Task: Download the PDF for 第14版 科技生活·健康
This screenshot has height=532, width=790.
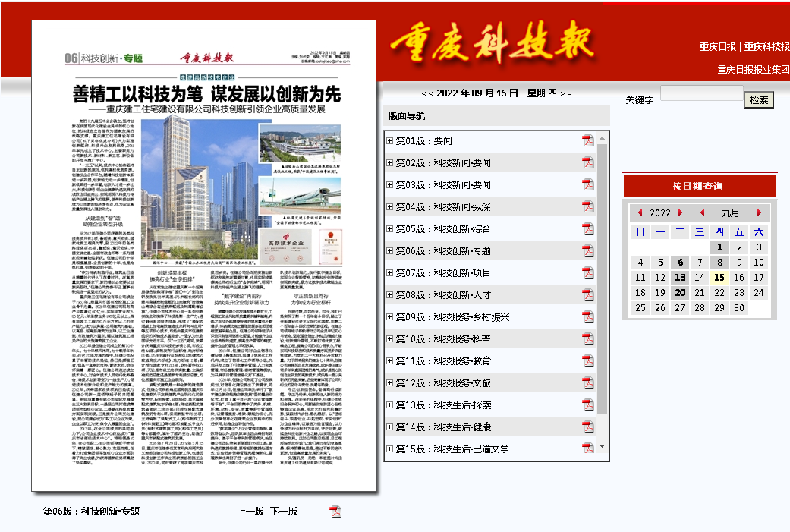Action: point(588,427)
